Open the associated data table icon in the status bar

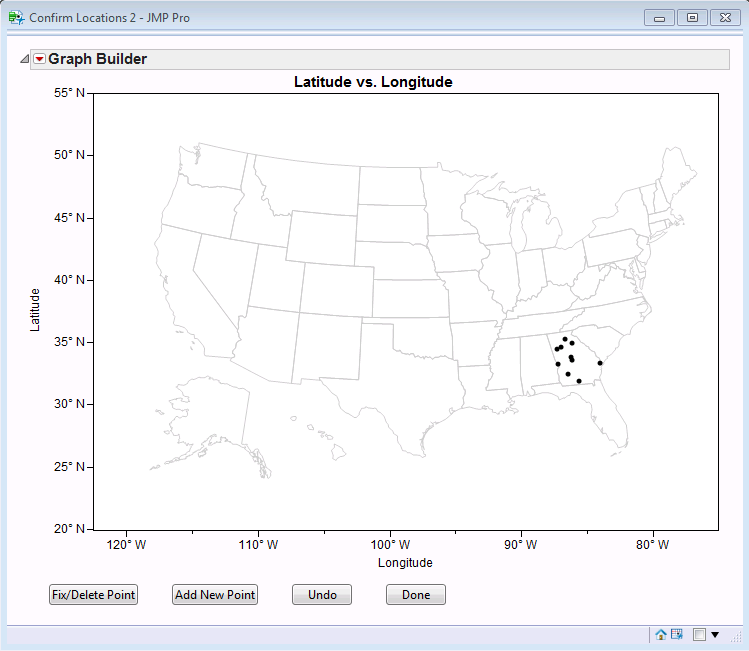coord(677,634)
